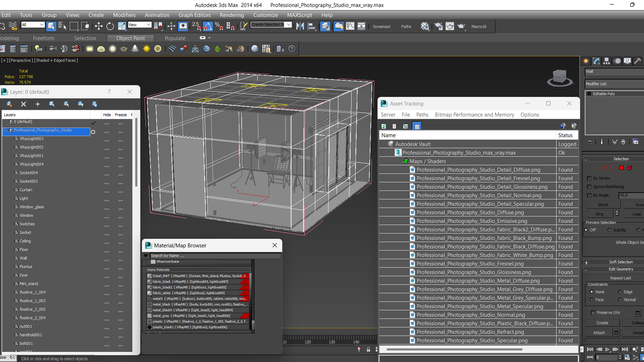Image resolution: width=644 pixels, height=362 pixels.
Task: Click the Search by Name field
Action: [x=215, y=256]
